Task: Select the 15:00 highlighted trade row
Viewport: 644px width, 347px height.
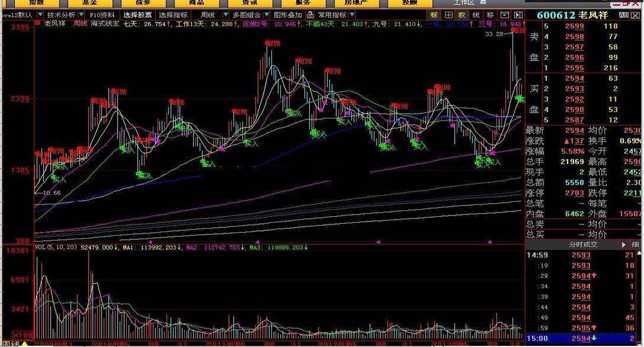Action: pyautogui.click(x=582, y=338)
